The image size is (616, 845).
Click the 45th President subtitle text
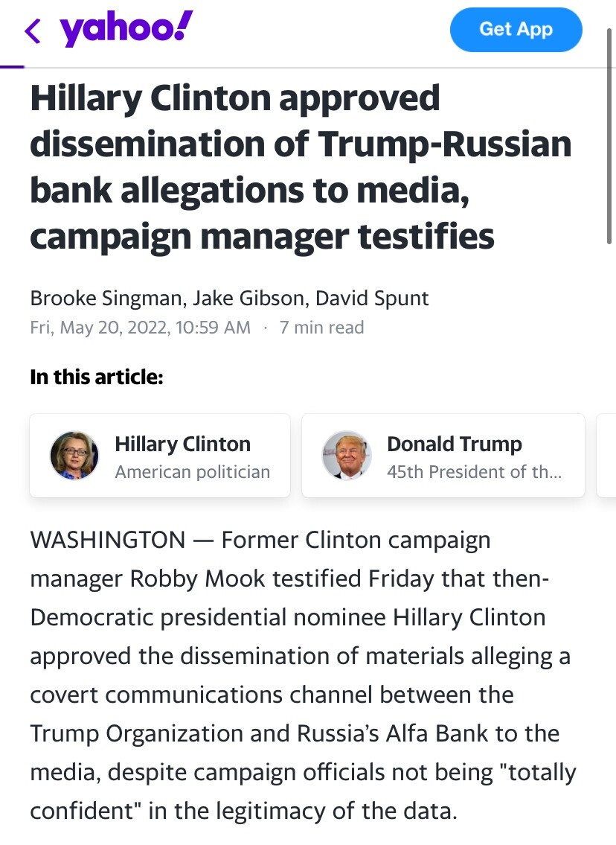[474, 472]
